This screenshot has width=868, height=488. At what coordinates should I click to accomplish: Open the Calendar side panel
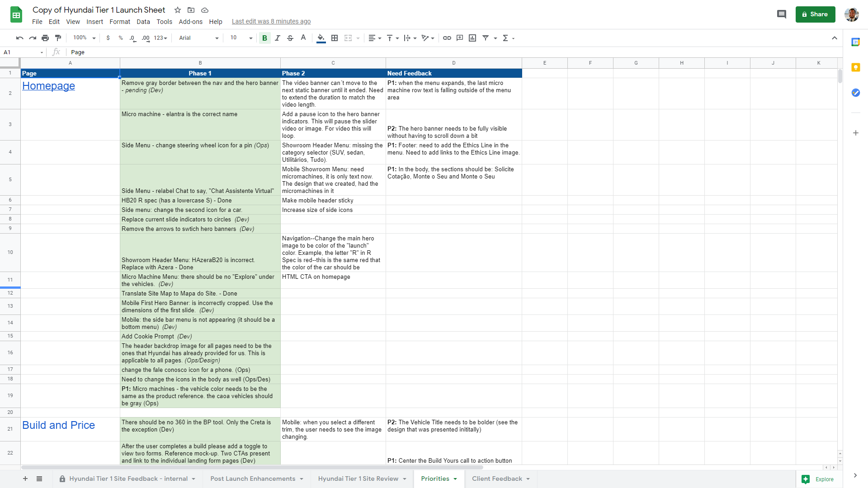(x=855, y=42)
